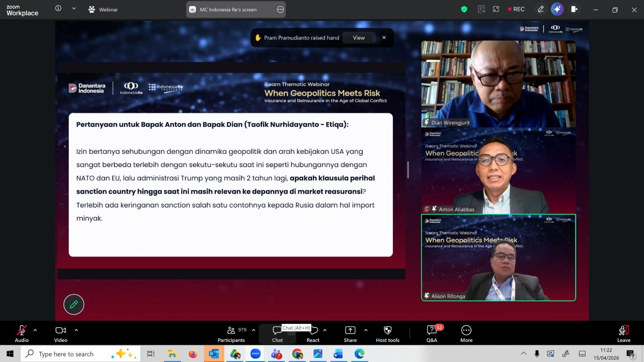
Task: Leave the webinar
Action: 624,333
